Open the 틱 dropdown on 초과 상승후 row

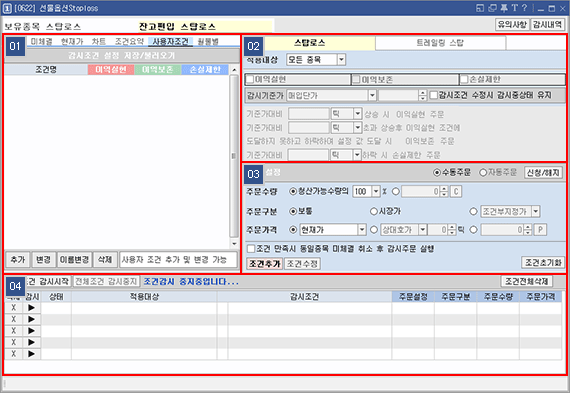358,128
